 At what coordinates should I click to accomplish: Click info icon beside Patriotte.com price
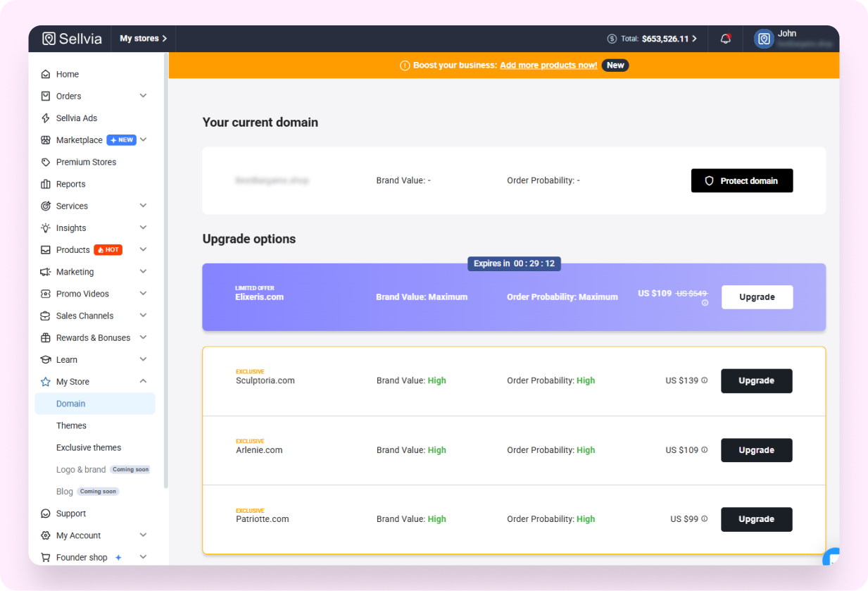click(x=705, y=519)
